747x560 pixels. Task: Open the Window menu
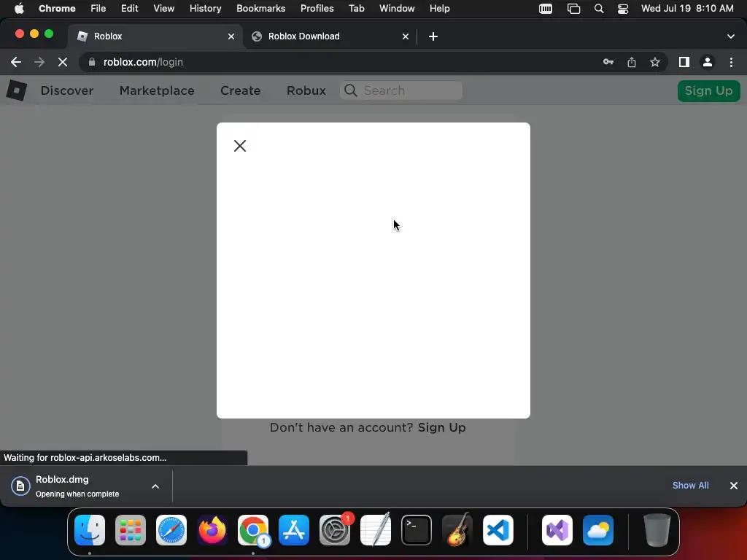pos(397,8)
